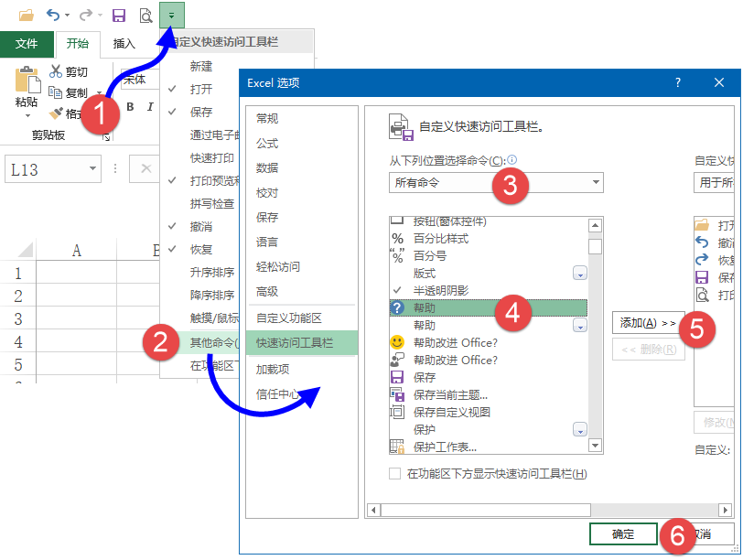Switch to the 插入 Insert tab
Viewport: 743px width, 560px height.
click(124, 44)
